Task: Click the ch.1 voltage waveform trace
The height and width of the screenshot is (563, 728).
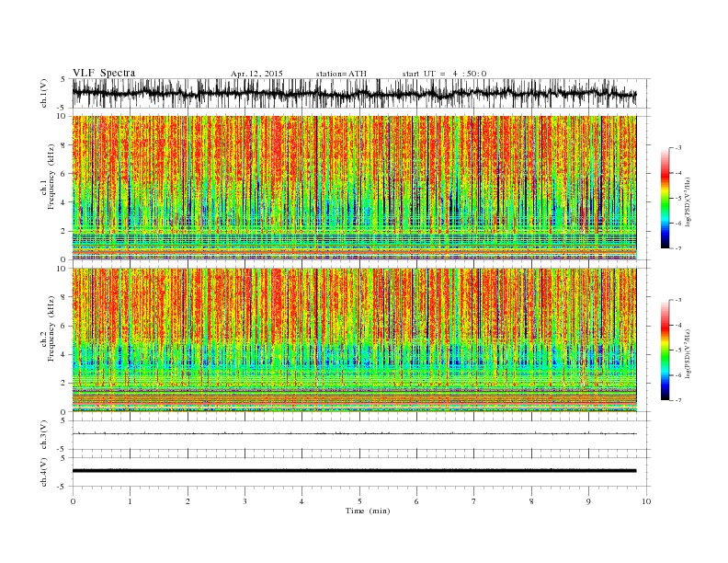Action: [354, 93]
